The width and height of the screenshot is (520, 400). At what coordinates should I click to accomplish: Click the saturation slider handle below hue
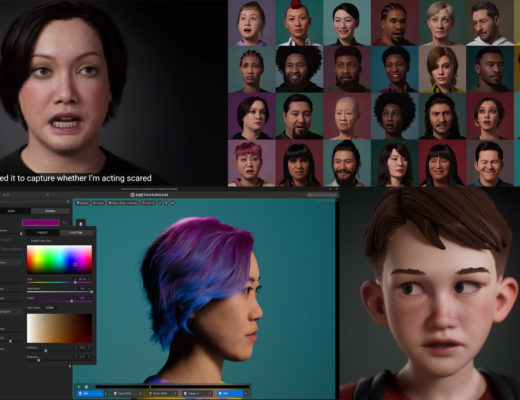point(92,292)
